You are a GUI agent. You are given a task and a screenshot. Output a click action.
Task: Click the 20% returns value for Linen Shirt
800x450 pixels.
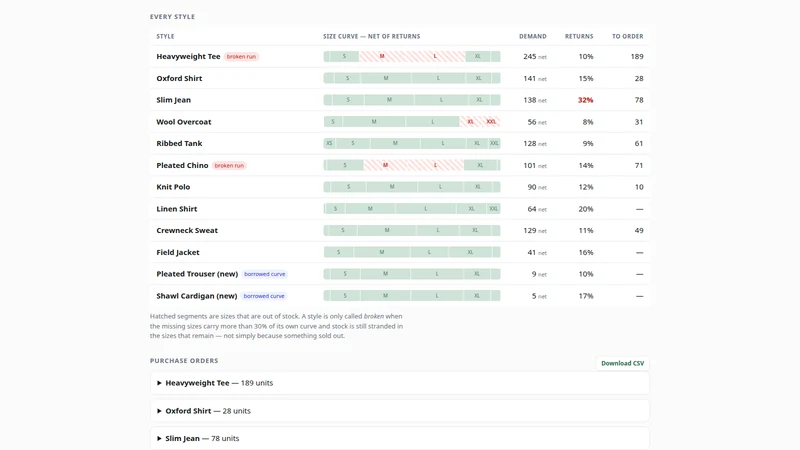[x=586, y=209]
